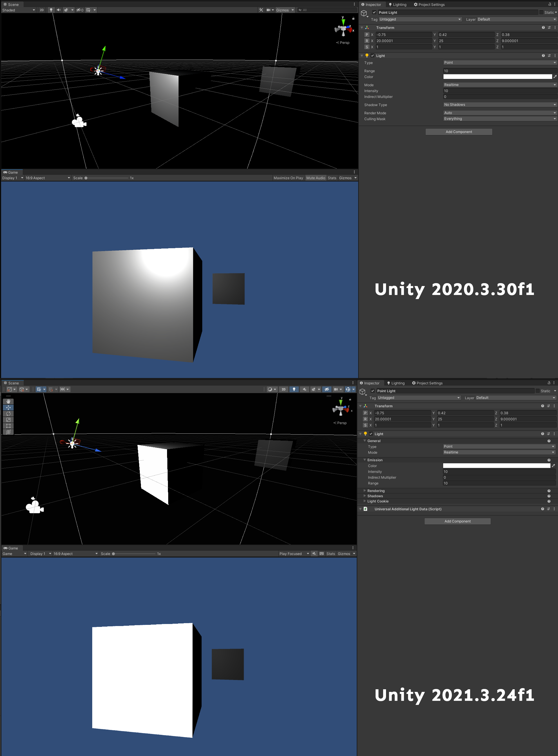This screenshot has height=756, width=558.
Task: Click the shading draw mode sphere icon
Action: 269,389
